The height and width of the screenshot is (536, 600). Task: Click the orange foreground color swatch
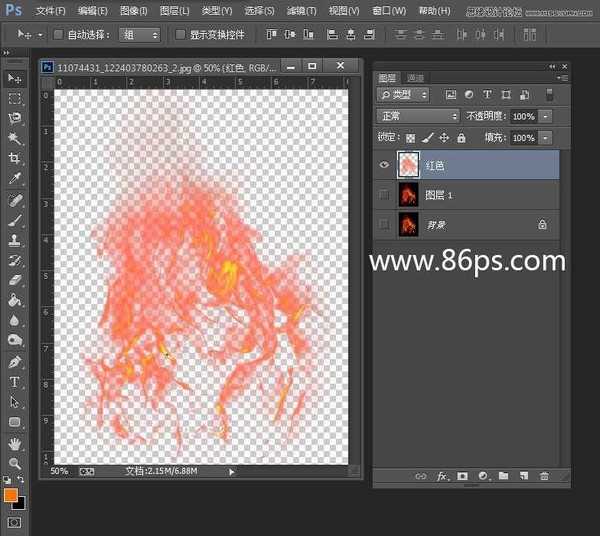point(11,495)
